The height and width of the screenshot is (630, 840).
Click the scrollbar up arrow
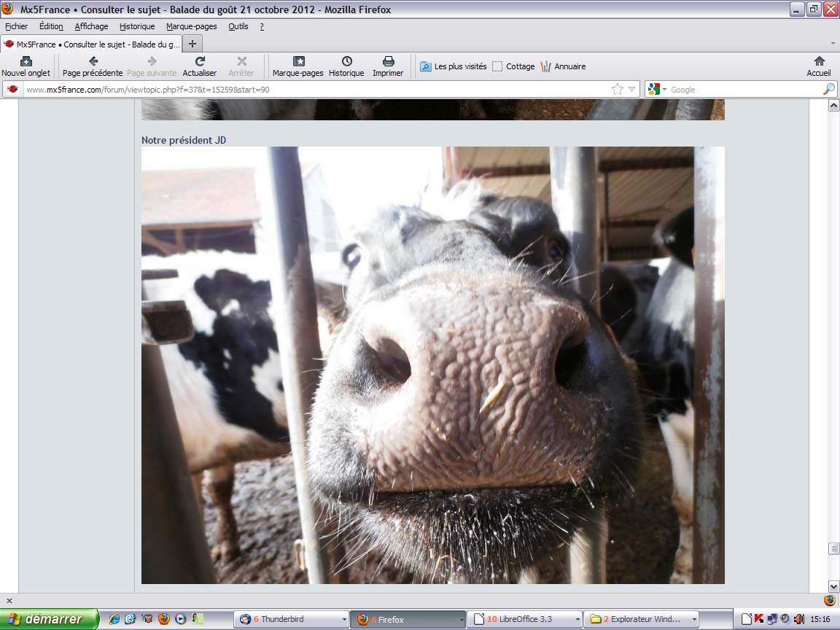[833, 106]
